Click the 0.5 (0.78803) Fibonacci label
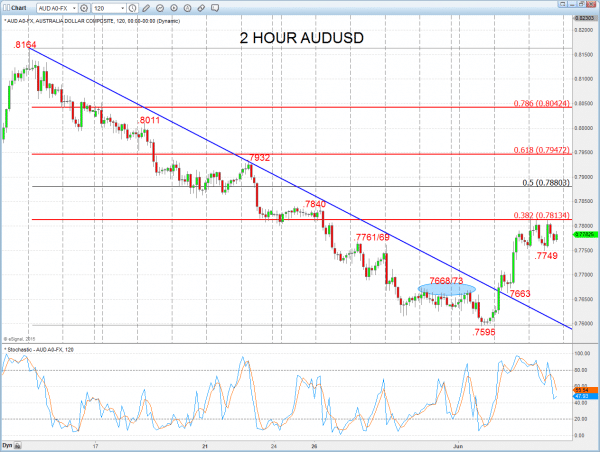 [546, 183]
